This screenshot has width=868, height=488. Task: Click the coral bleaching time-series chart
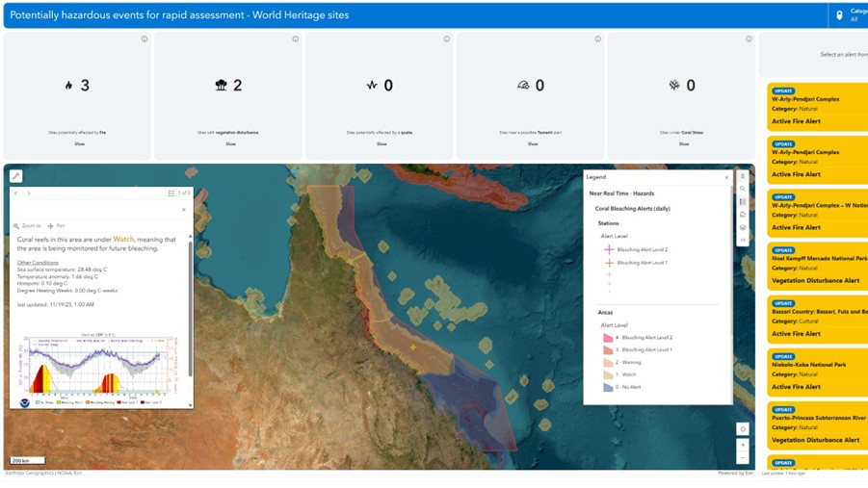98,370
